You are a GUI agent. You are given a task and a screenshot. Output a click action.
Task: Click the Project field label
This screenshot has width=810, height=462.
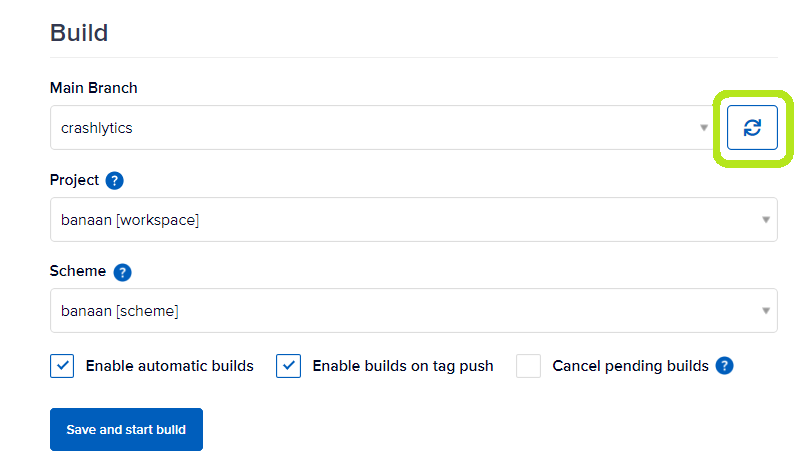[x=74, y=180]
